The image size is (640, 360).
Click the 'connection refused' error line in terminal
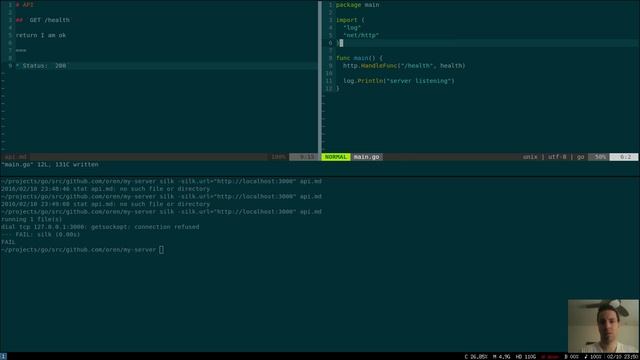click(100, 227)
